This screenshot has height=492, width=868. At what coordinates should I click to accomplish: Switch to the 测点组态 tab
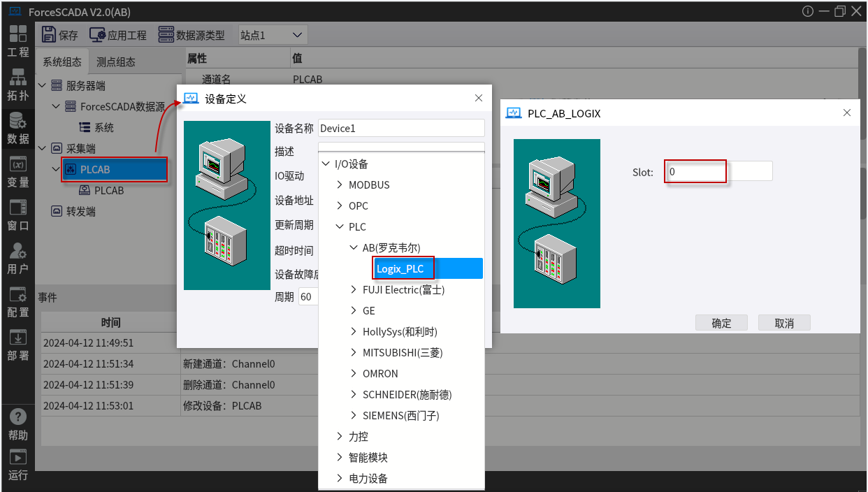pos(116,61)
